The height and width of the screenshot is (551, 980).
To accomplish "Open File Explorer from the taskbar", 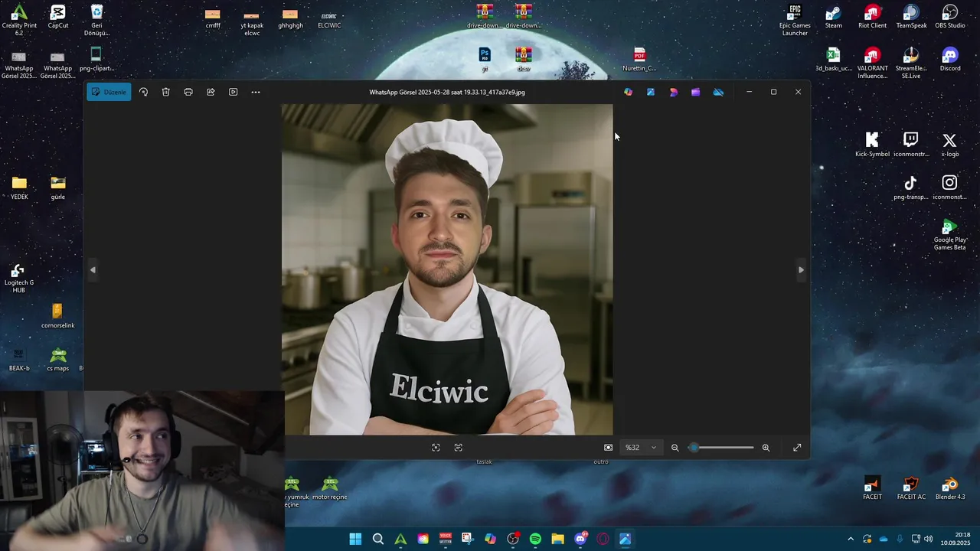I will [557, 539].
